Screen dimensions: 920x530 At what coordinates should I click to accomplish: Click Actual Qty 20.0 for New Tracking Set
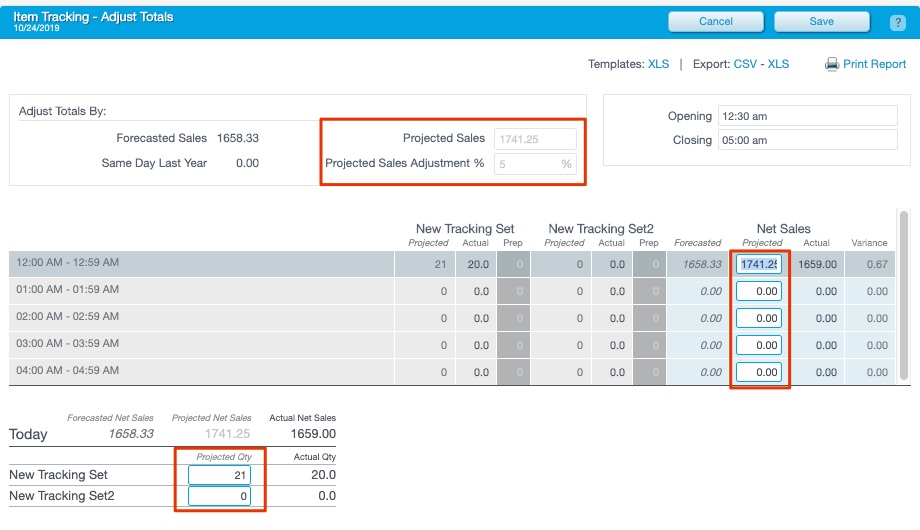[323, 475]
